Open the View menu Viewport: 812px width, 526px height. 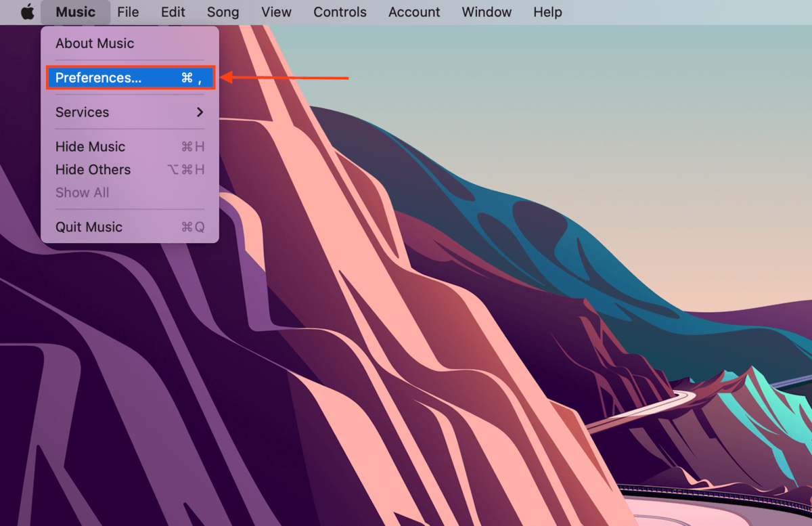276,12
